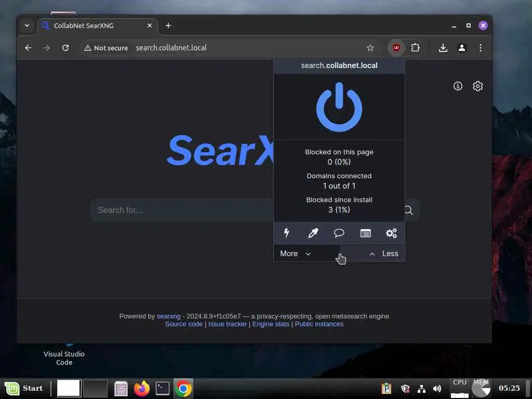Switch to second workspace
532x399 pixels.
pos(96,388)
